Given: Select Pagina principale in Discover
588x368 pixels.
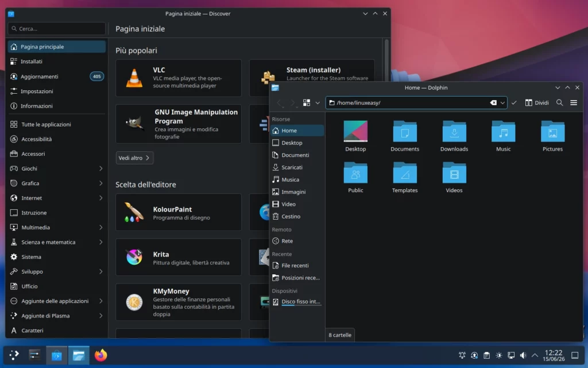Looking at the screenshot, I should (x=57, y=47).
